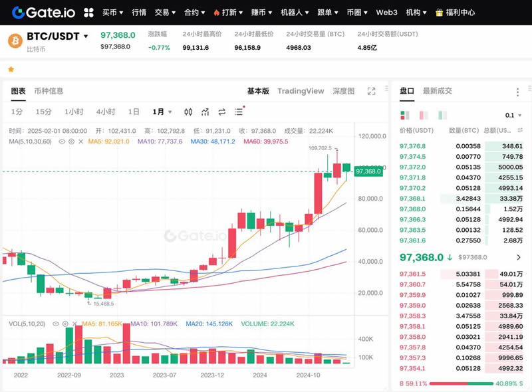This screenshot has width=532, height=392.
Task: Click sell order price 97,361.6
Action: coord(412,241)
